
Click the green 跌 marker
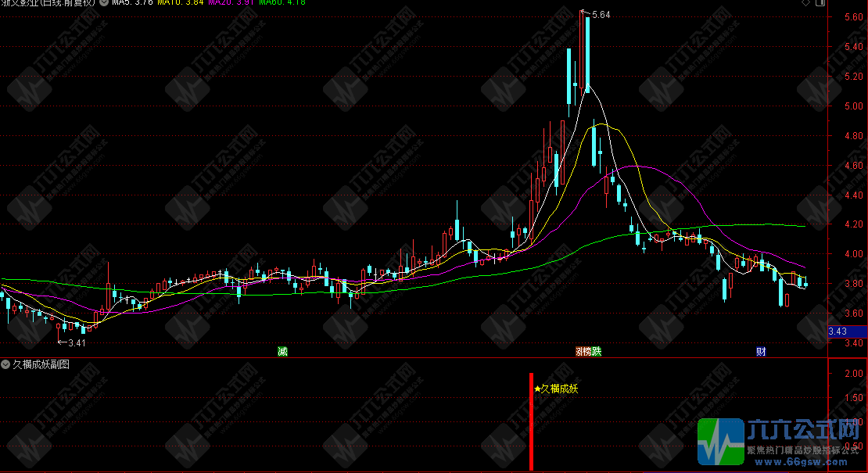(596, 352)
